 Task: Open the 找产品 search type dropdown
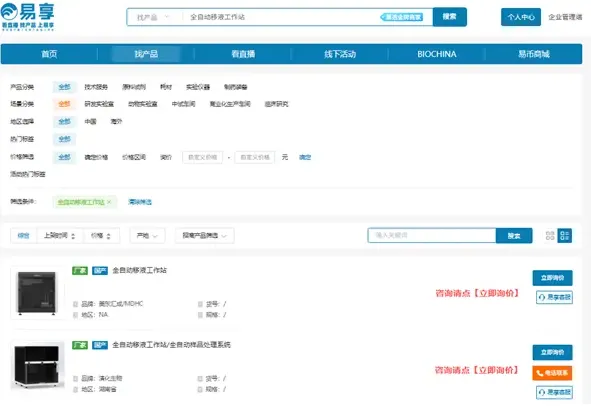[x=153, y=17]
